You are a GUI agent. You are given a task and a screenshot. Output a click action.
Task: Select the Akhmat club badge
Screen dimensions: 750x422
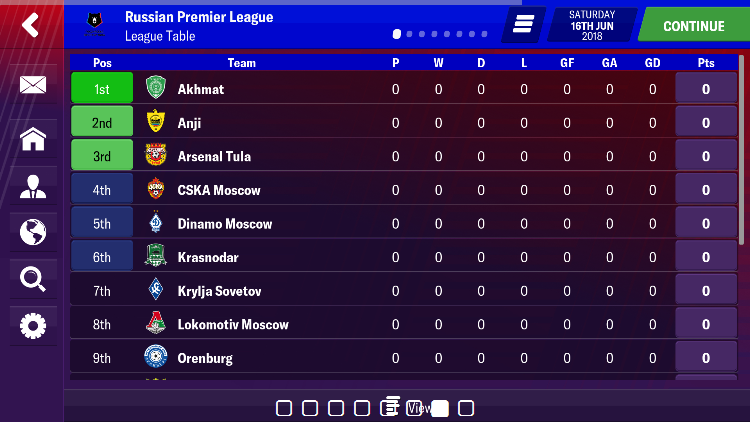[155, 88]
